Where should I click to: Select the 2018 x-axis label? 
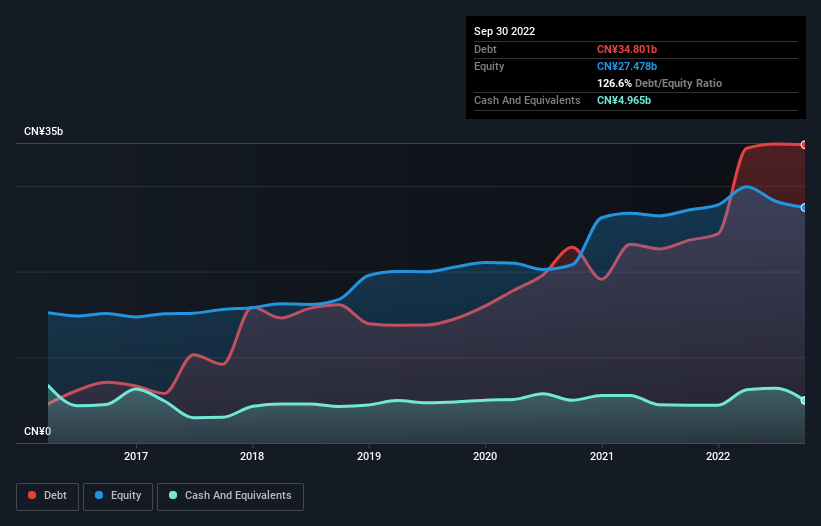252,456
